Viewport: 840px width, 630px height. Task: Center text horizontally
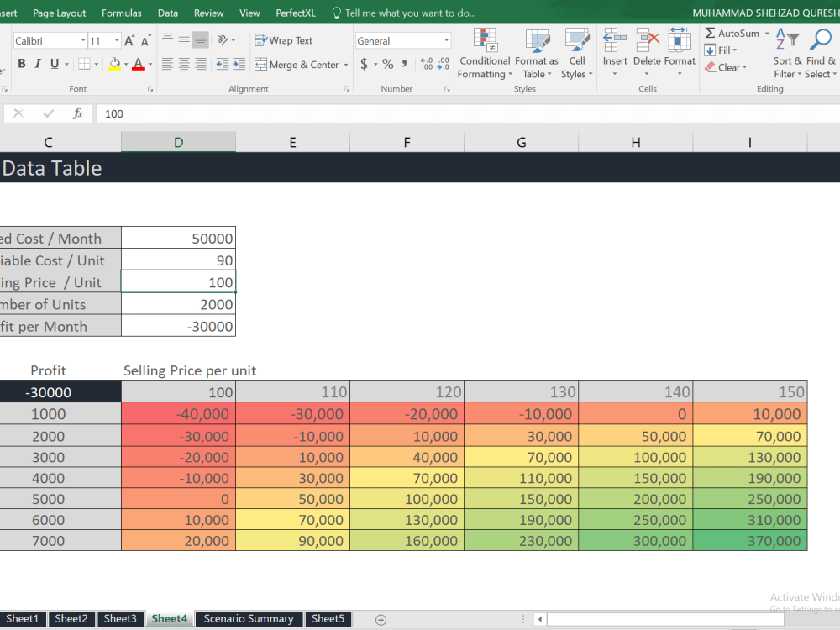click(184, 65)
